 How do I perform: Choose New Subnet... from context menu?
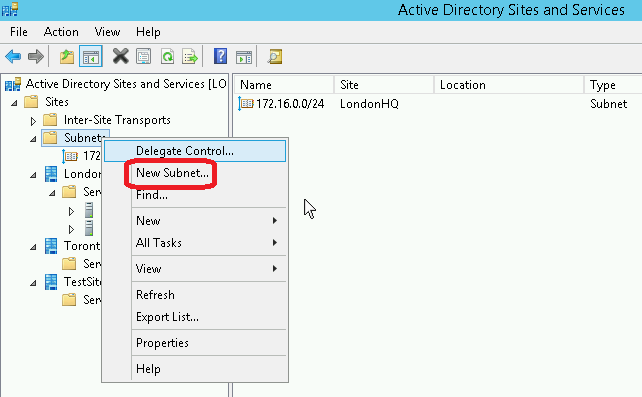click(195, 173)
